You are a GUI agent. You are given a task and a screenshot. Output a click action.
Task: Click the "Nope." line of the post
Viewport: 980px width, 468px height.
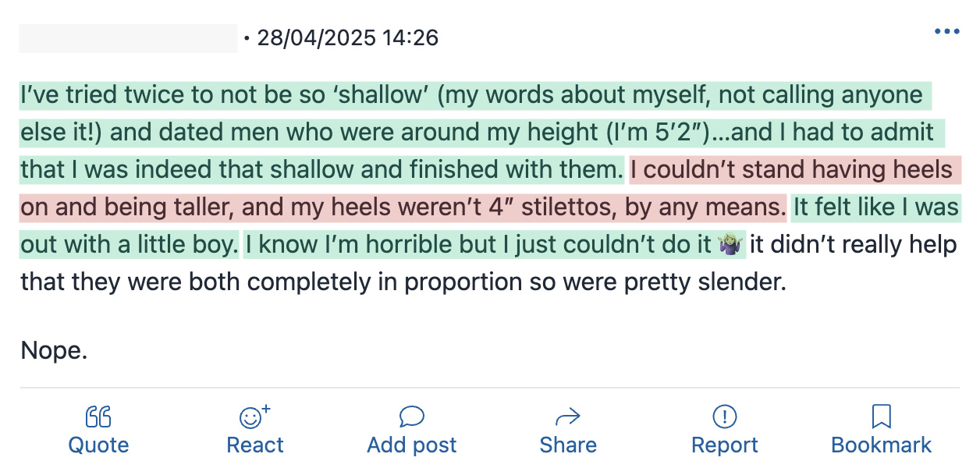[54, 351]
